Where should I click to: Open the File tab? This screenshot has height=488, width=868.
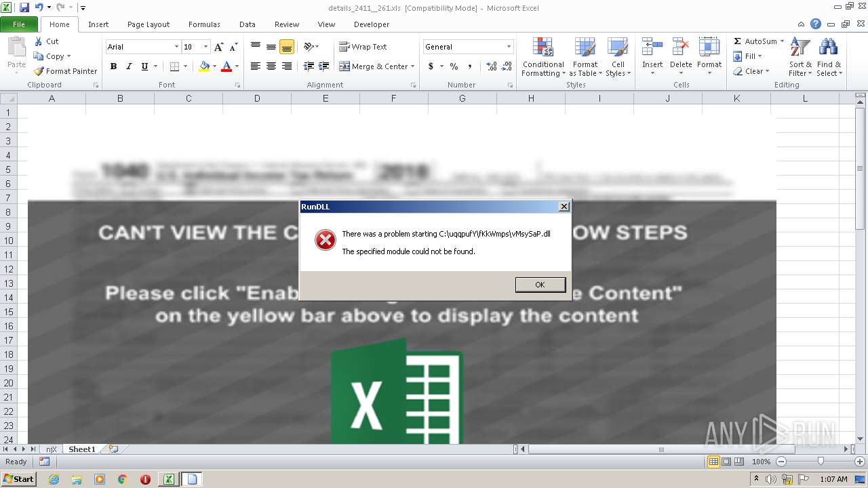pyautogui.click(x=19, y=24)
